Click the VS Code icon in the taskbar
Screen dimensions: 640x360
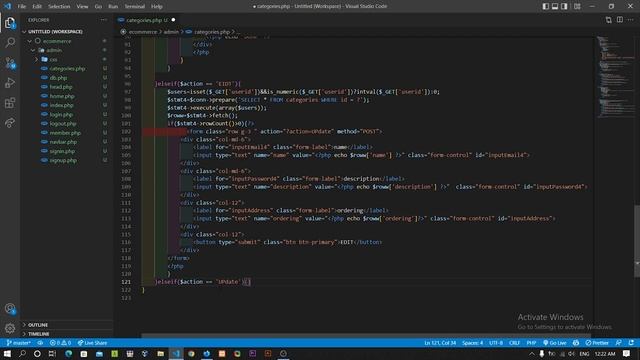(176, 353)
